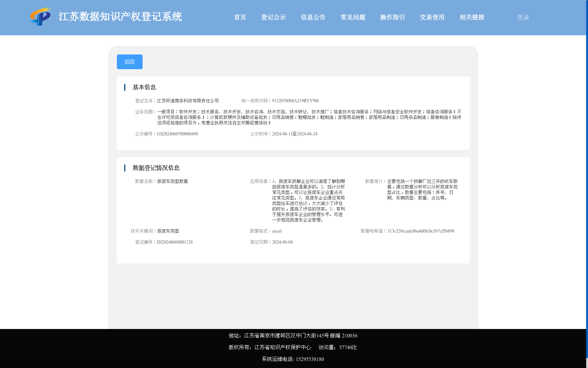Select support phone number 15295538180
Image resolution: width=588 pixels, height=368 pixels.
pyautogui.click(x=310, y=359)
